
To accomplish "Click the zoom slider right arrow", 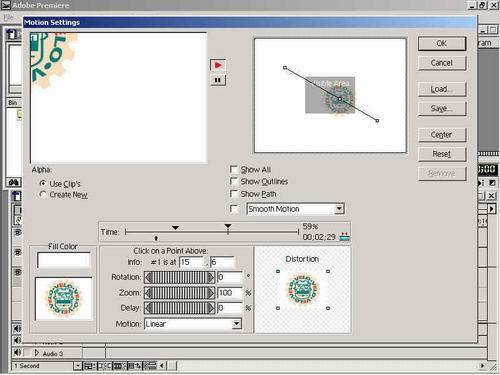I will pos(211,293).
